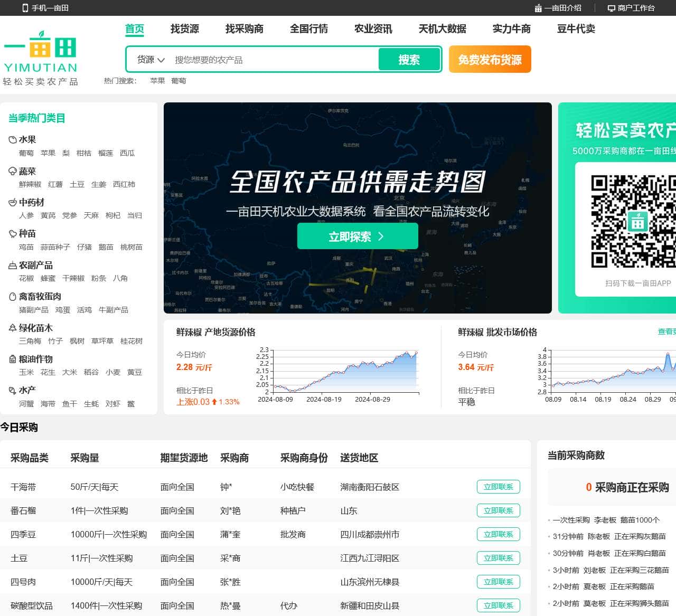
Task: Switch to the 找货源 tab
Action: 185,29
